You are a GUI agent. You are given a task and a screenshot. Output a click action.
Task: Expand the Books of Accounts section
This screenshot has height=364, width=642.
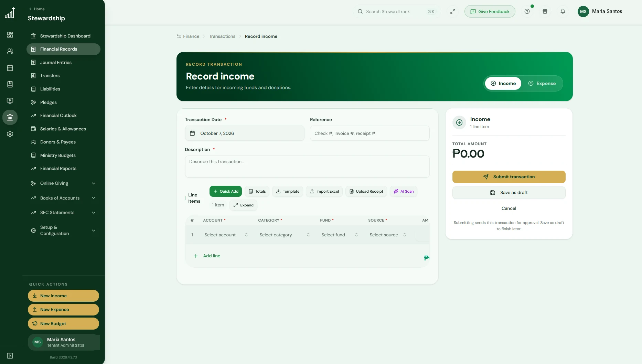(63, 198)
